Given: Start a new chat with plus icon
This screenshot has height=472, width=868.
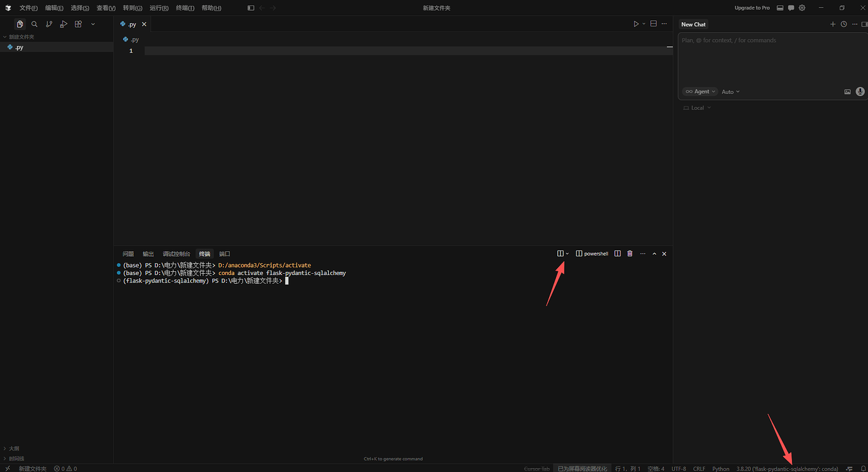Looking at the screenshot, I should tap(833, 24).
